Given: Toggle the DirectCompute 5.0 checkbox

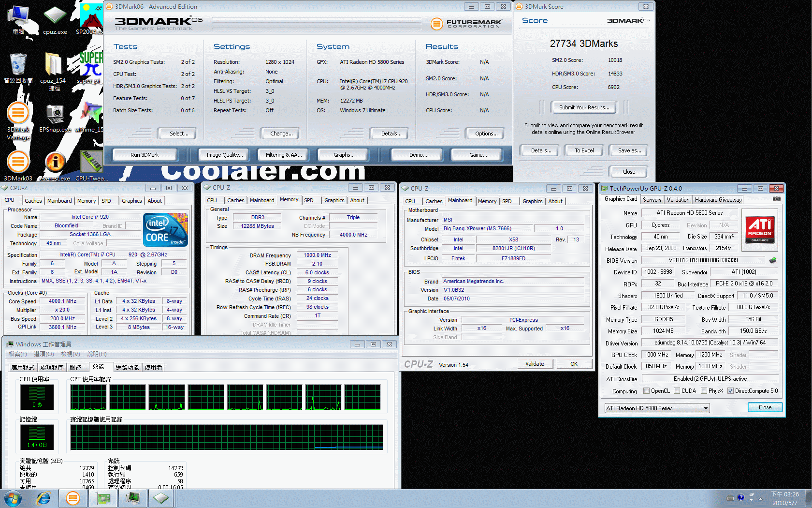Looking at the screenshot, I should pos(730,391).
